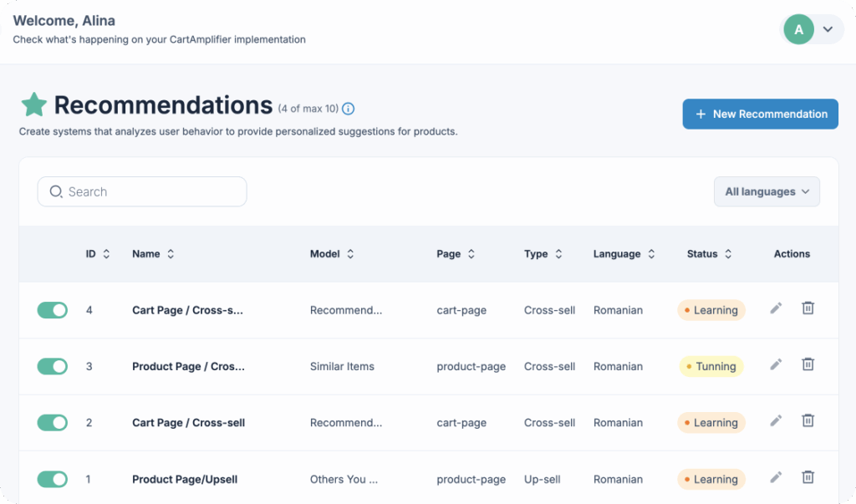
Task: Expand the user account menu chevron
Action: [828, 29]
